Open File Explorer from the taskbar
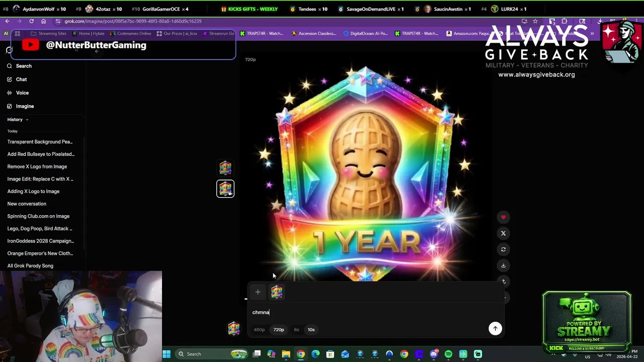The height and width of the screenshot is (362, 644). [x=286, y=354]
